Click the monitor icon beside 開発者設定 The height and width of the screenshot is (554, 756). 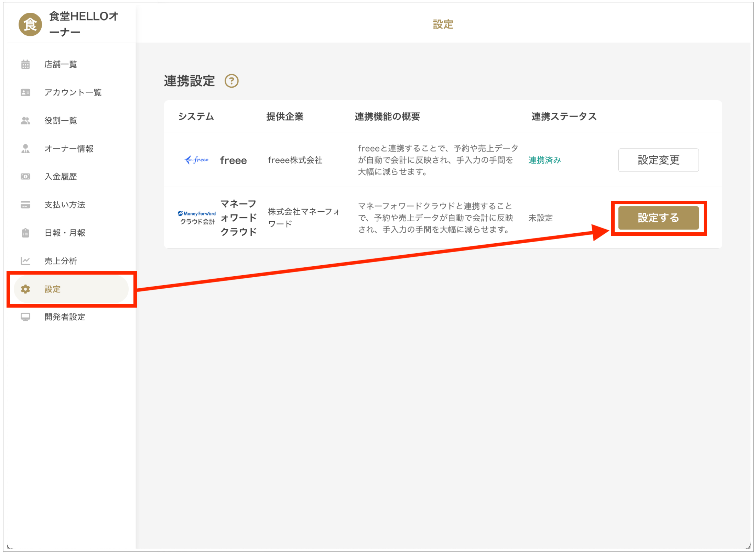pyautogui.click(x=25, y=317)
